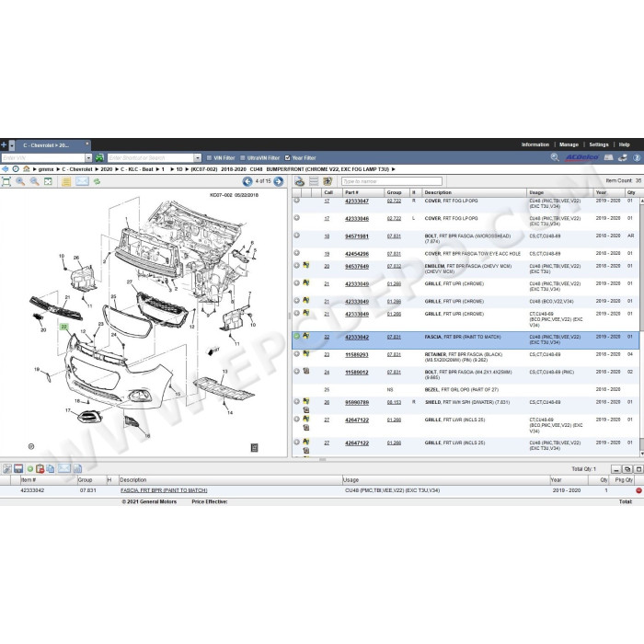644x644 pixels.
Task: Expand the shortcut search dropdown
Action: tap(198, 158)
